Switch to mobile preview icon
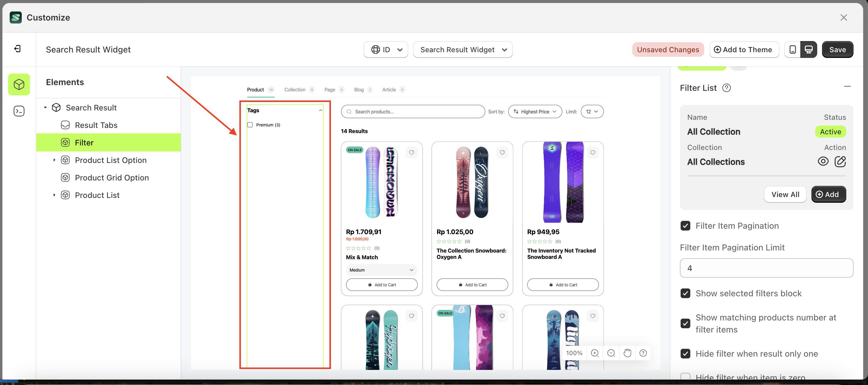 [x=792, y=49]
